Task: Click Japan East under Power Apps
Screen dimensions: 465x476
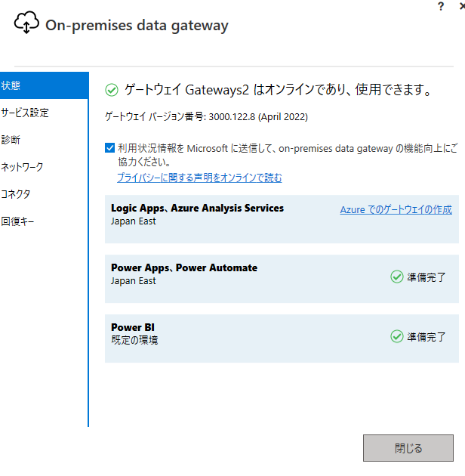Action: [134, 281]
